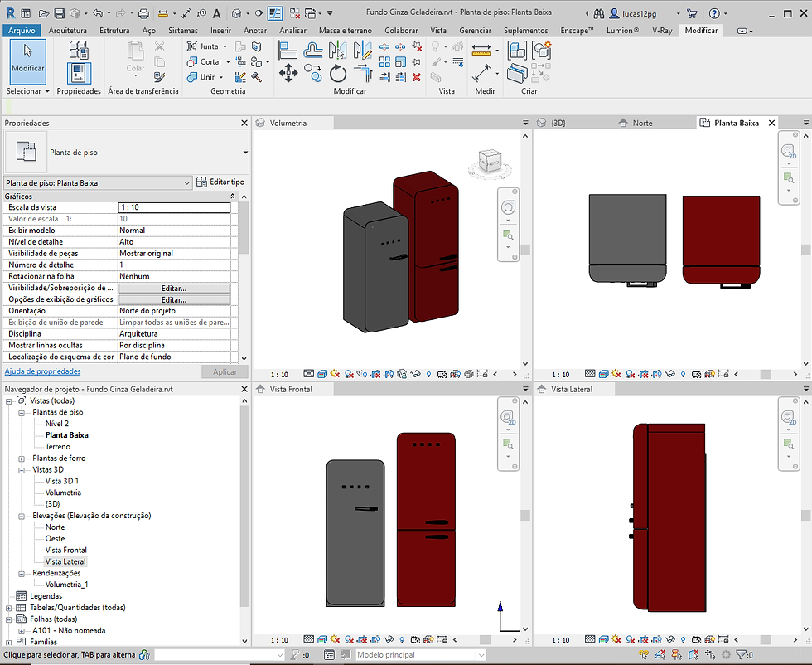812x665 pixels.
Task: Collapse the Plantas de piso tree node
Action: coord(22,413)
